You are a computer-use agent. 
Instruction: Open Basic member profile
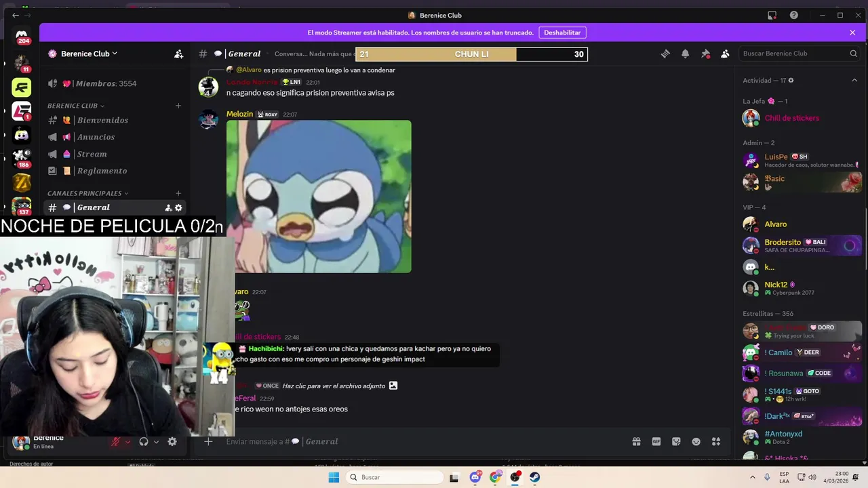click(800, 182)
